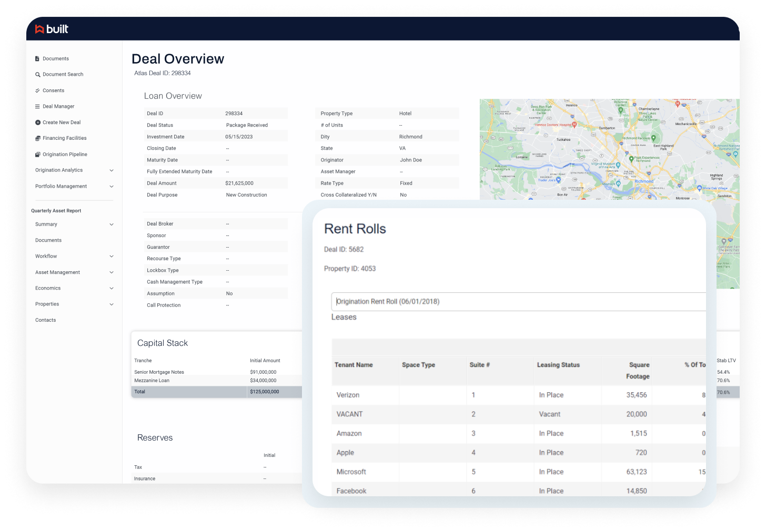Click the Built logo in the header
The image size is (766, 532).
52,29
